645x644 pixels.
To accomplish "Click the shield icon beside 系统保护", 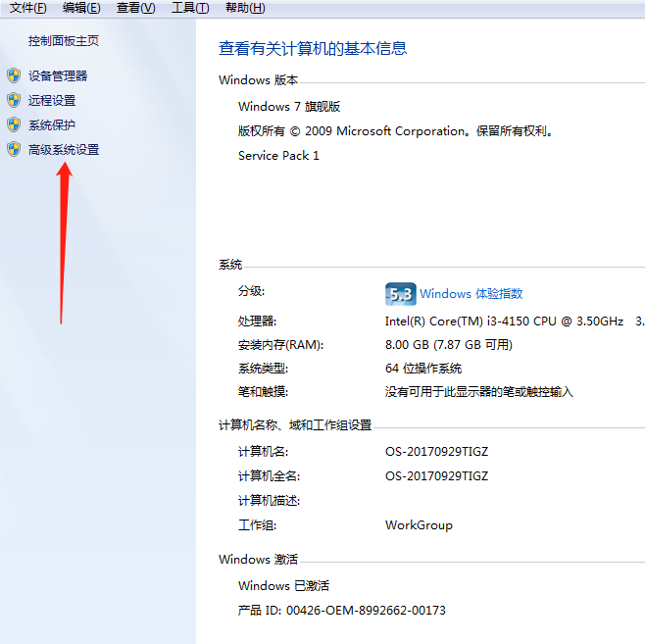I will (14, 125).
